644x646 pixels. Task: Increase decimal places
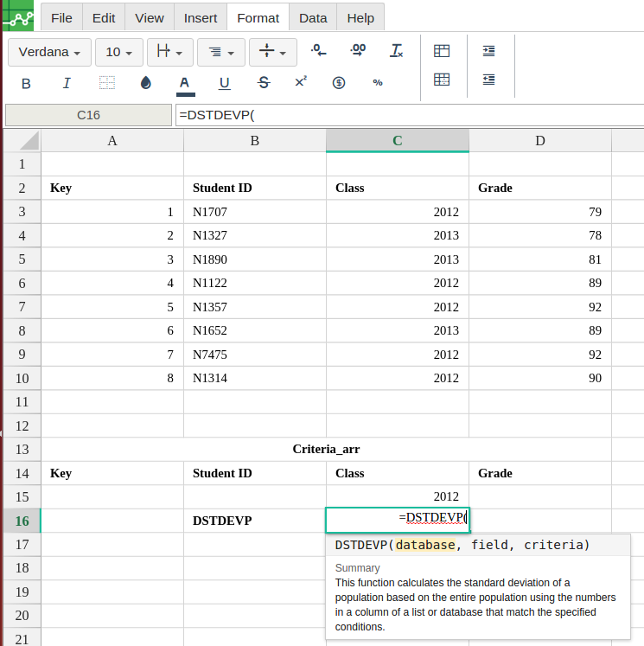(358, 51)
